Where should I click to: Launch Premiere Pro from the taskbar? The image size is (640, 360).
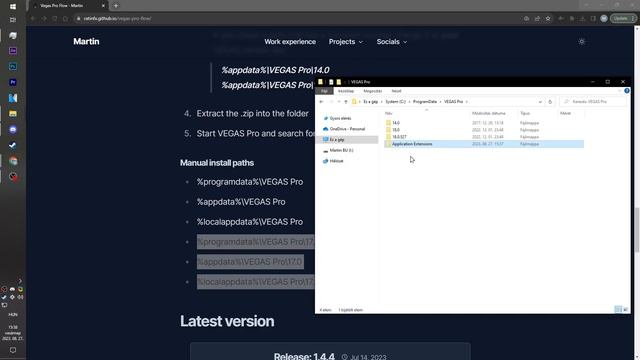pyautogui.click(x=13, y=82)
